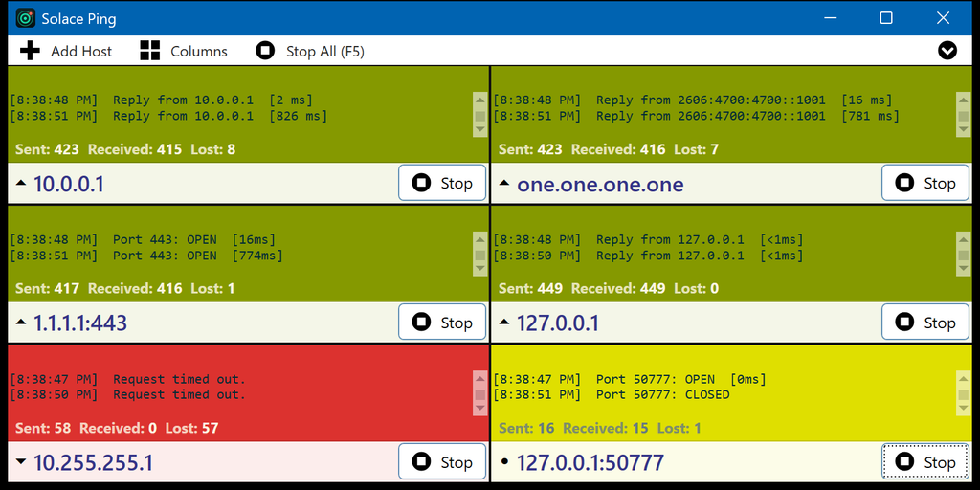Click host name 127.0.0.1:50777

[x=590, y=462]
